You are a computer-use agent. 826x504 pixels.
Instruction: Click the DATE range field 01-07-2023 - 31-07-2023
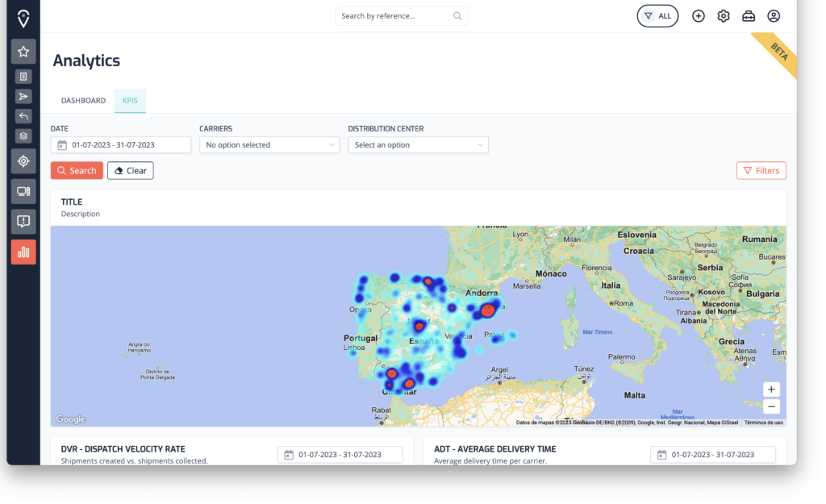(x=121, y=145)
